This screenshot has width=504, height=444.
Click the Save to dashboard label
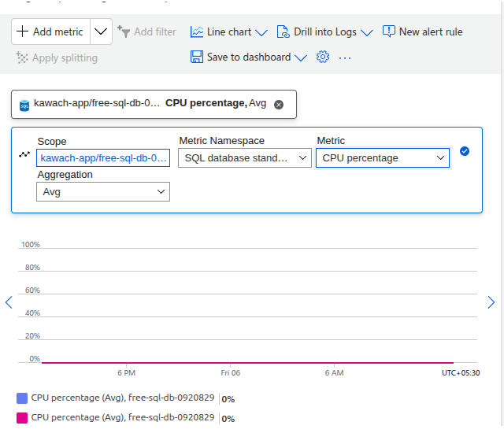click(249, 57)
